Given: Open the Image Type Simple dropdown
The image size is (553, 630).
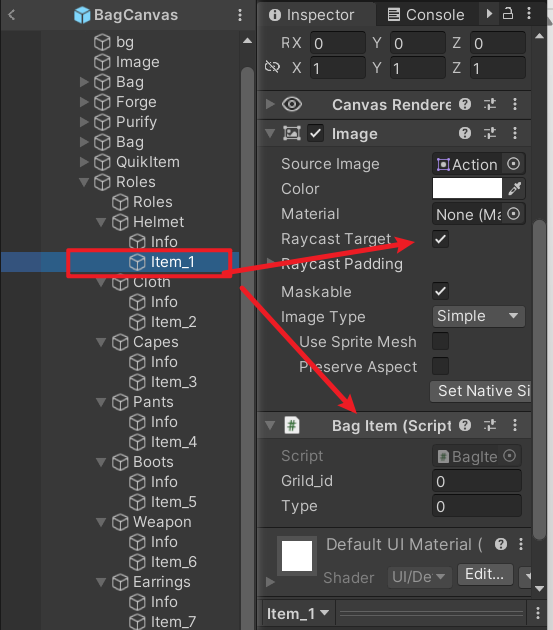Looking at the screenshot, I should pos(479,316).
